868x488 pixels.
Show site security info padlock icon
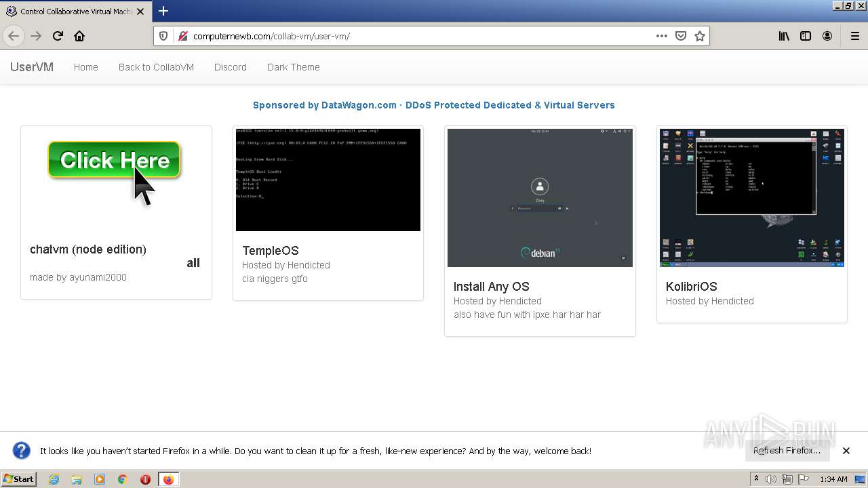[x=182, y=36]
